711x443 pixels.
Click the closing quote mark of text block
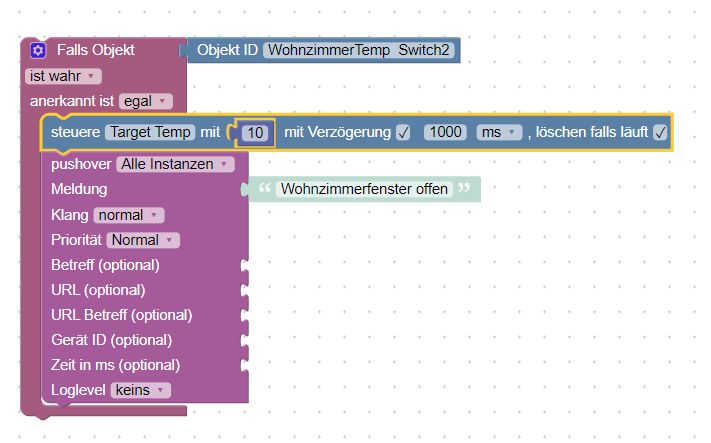464,187
